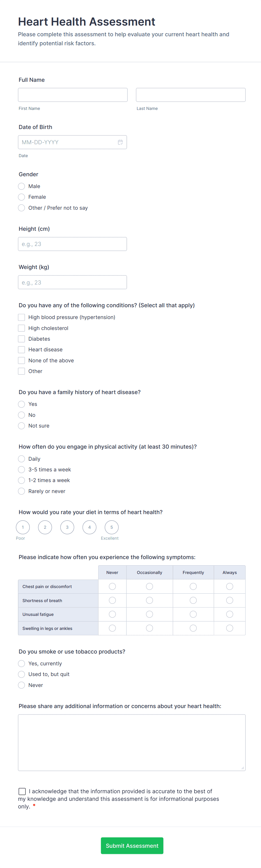Mark chest pain as Occasionally
The image size is (261, 868).
point(149,586)
